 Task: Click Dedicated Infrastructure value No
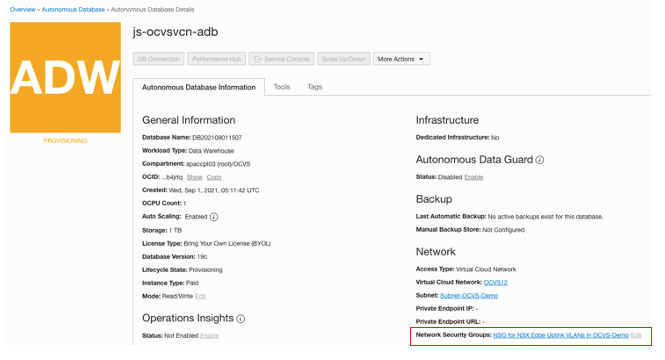[x=495, y=138]
